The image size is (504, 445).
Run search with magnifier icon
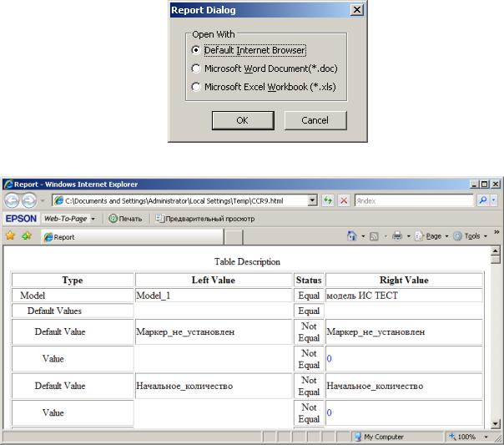[482, 200]
